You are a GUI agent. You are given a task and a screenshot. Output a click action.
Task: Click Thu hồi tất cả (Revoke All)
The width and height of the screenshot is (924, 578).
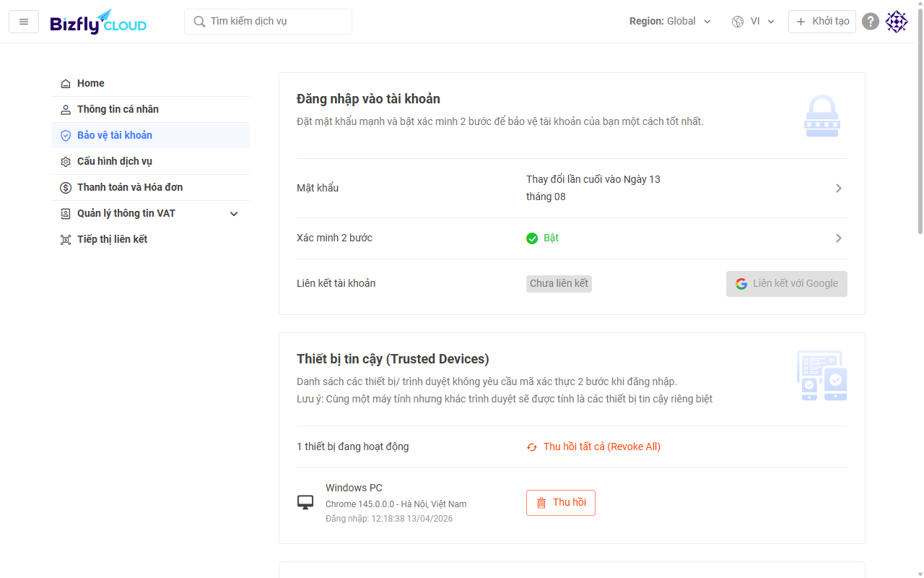(x=593, y=447)
